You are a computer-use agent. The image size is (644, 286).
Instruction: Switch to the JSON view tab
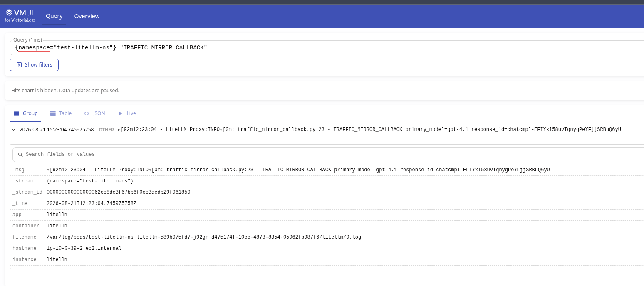(x=94, y=113)
